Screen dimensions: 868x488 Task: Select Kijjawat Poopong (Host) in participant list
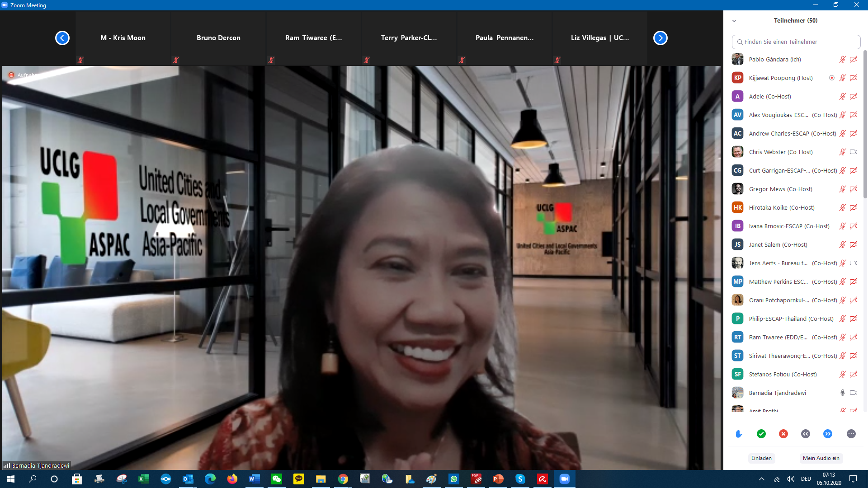780,78
